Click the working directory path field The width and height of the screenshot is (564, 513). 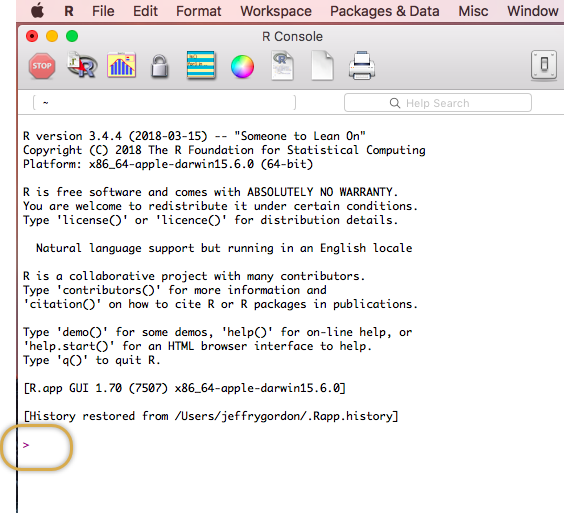tap(164, 103)
